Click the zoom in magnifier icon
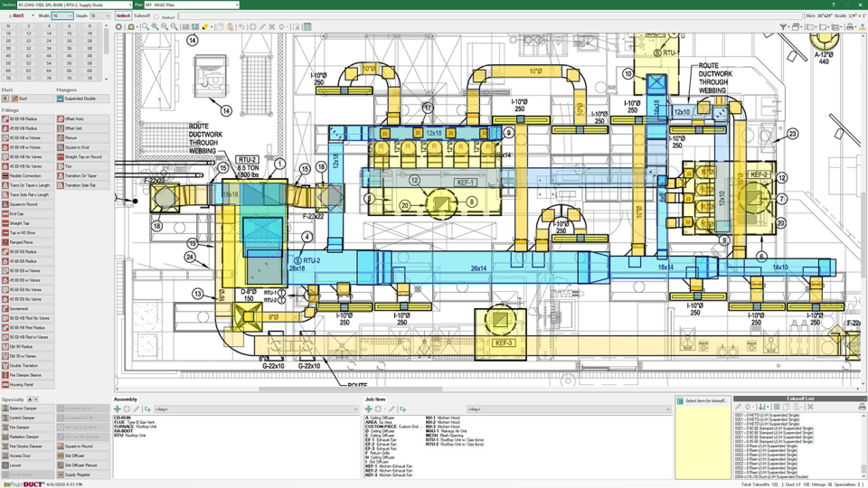 [155, 26]
